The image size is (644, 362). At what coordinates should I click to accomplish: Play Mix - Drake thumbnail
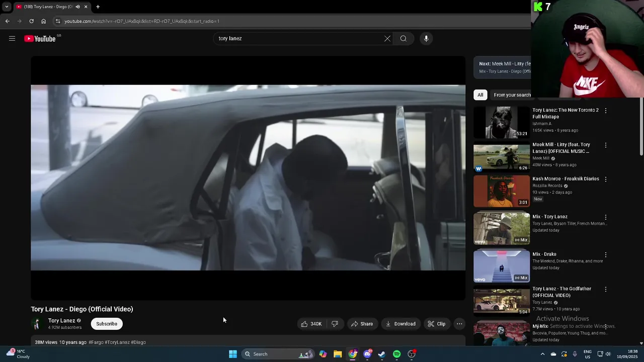(x=502, y=266)
